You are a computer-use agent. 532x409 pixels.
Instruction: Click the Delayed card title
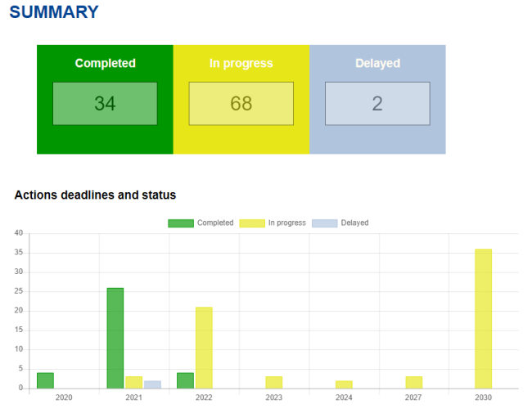pos(377,64)
